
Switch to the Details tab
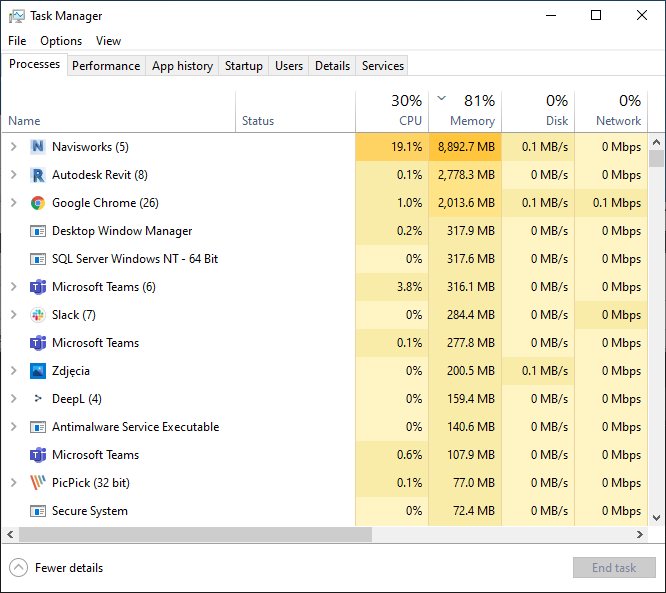coord(332,66)
